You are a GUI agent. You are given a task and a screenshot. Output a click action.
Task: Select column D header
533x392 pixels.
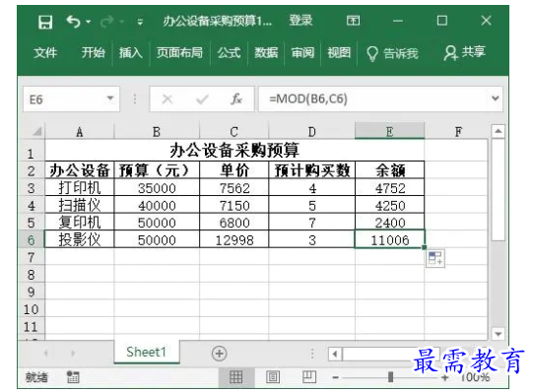tap(311, 131)
